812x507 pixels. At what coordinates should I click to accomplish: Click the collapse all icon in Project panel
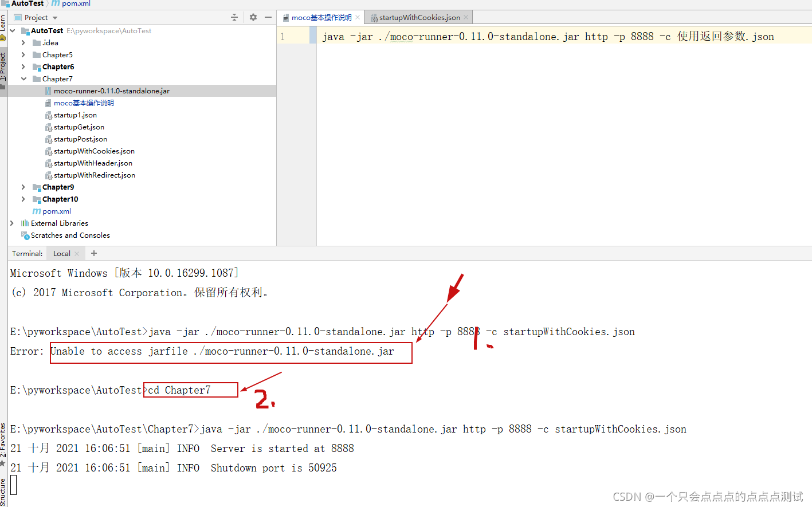pyautogui.click(x=234, y=17)
